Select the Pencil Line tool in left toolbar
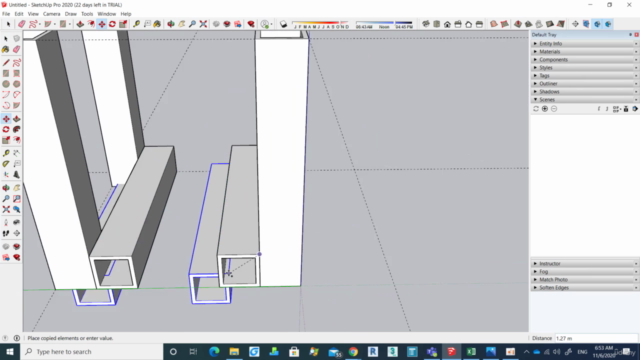Screen dimensions: 640x360 pyautogui.click(x=6, y=62)
